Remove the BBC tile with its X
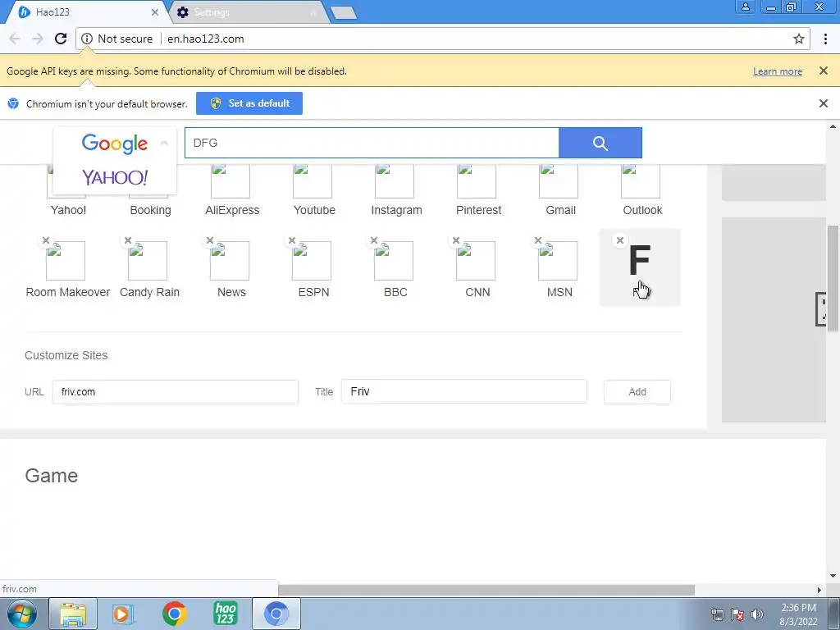Viewport: 840px width, 630px height. point(374,240)
